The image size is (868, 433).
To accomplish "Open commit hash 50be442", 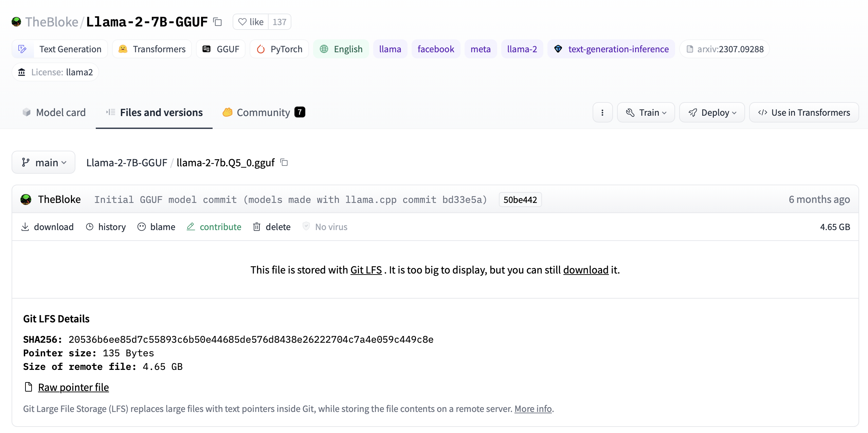I will (520, 200).
